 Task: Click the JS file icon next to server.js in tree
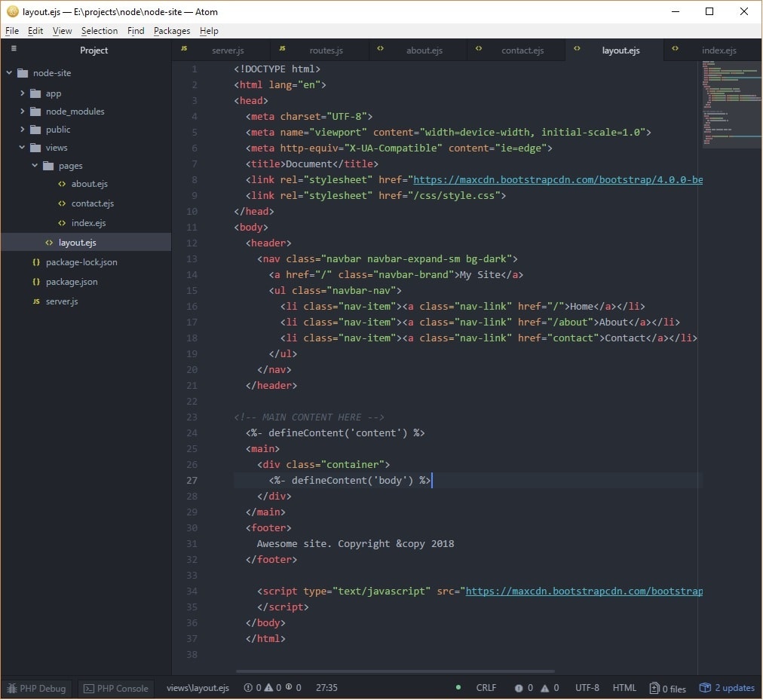pos(36,301)
